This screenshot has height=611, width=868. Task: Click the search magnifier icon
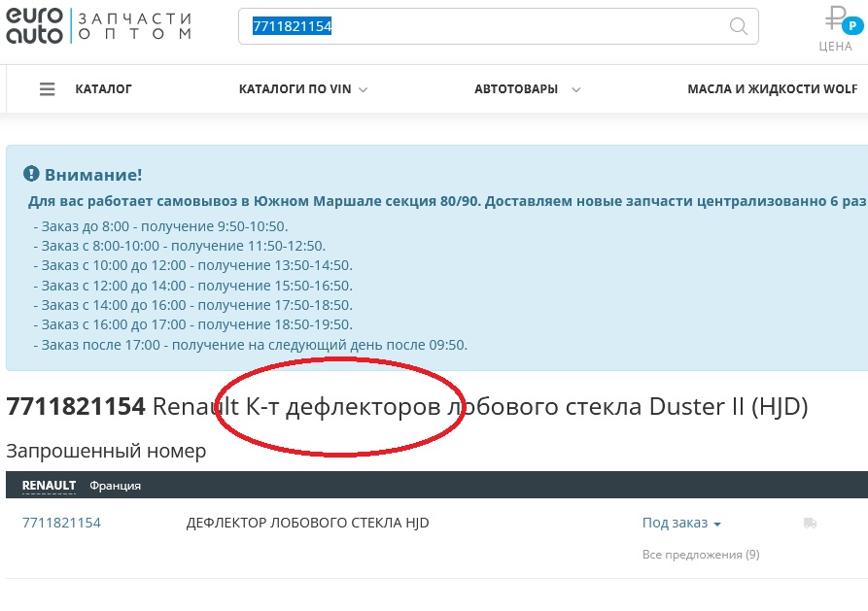(738, 26)
